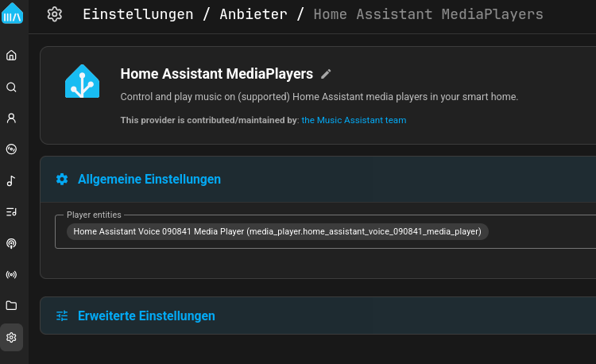The image size is (596, 364).
Task: Open Search from the sidebar
Action: [11, 87]
